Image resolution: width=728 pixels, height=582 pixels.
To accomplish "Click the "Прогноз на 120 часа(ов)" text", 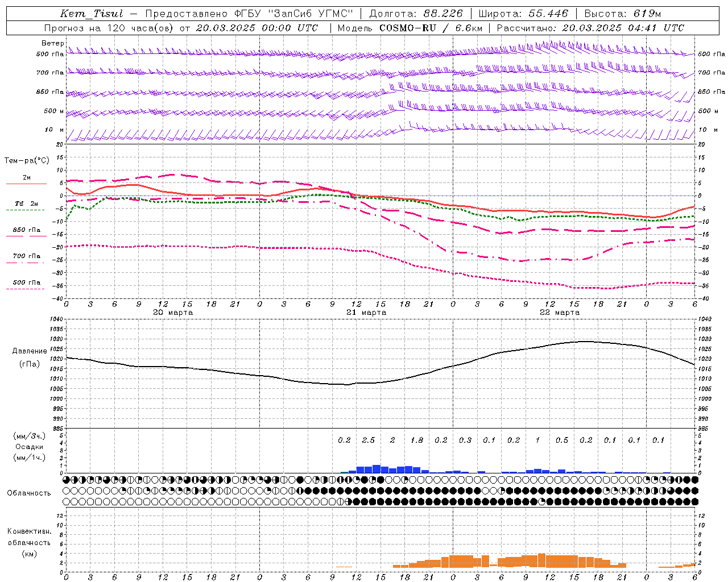I will (x=109, y=28).
